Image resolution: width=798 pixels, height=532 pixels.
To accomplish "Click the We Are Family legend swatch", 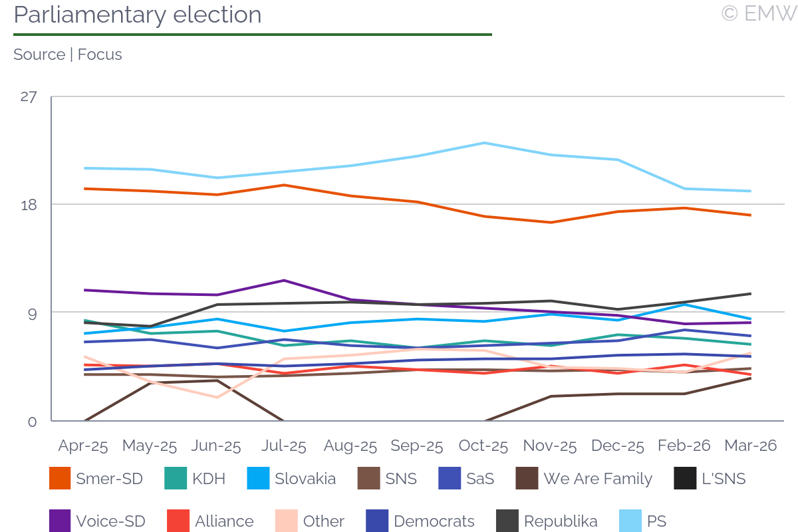I will point(527,478).
